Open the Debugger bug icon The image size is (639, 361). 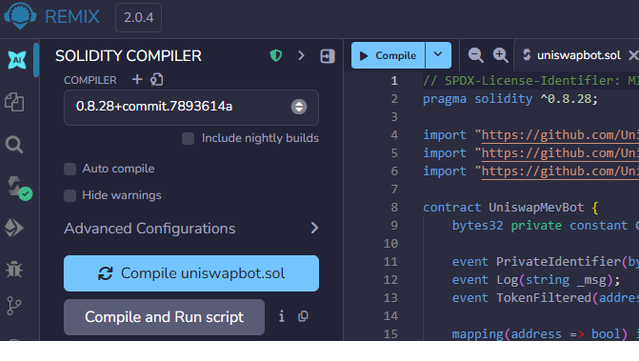[x=14, y=269]
